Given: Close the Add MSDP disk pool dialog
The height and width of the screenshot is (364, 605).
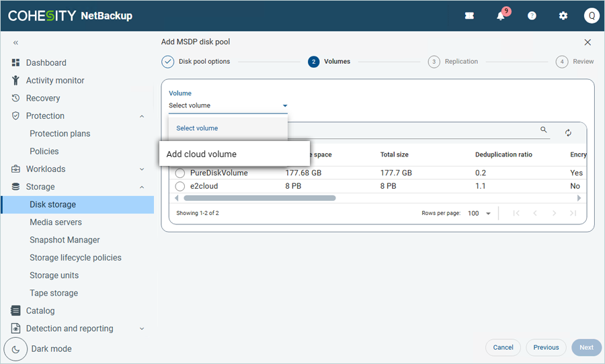Looking at the screenshot, I should [x=588, y=42].
